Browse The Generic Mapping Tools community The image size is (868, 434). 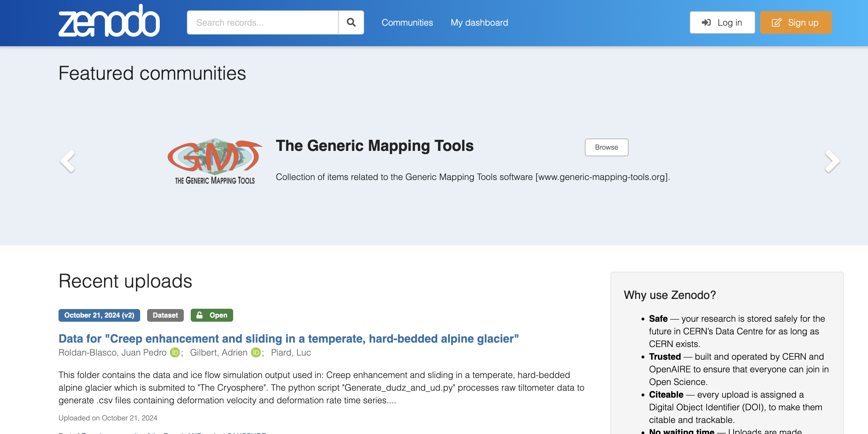coord(606,147)
